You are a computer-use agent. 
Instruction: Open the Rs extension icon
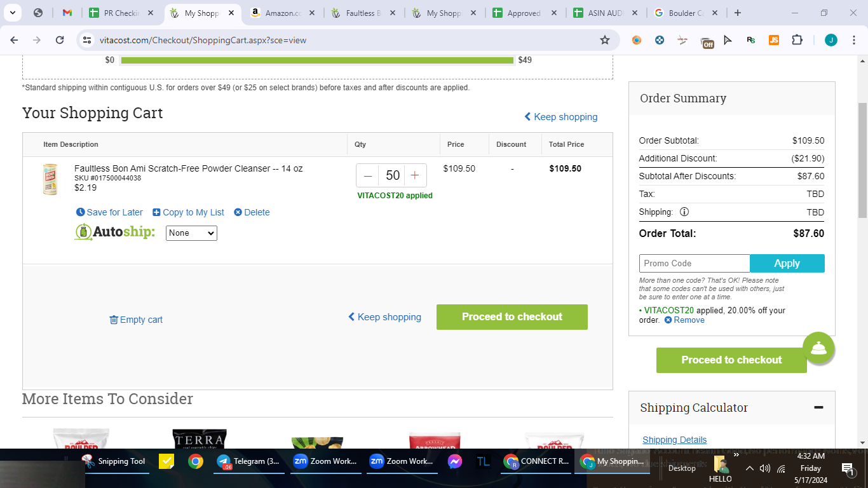click(751, 40)
